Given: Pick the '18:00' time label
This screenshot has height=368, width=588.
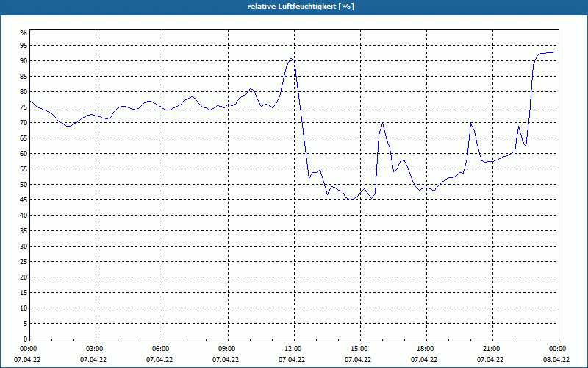Looking at the screenshot, I should [426, 349].
